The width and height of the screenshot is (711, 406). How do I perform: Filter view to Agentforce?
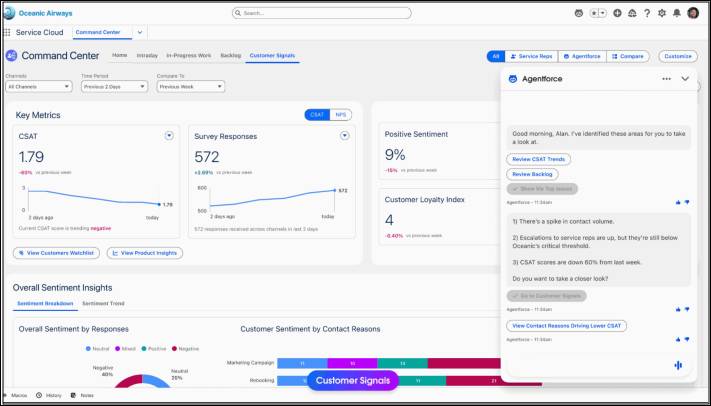(582, 56)
